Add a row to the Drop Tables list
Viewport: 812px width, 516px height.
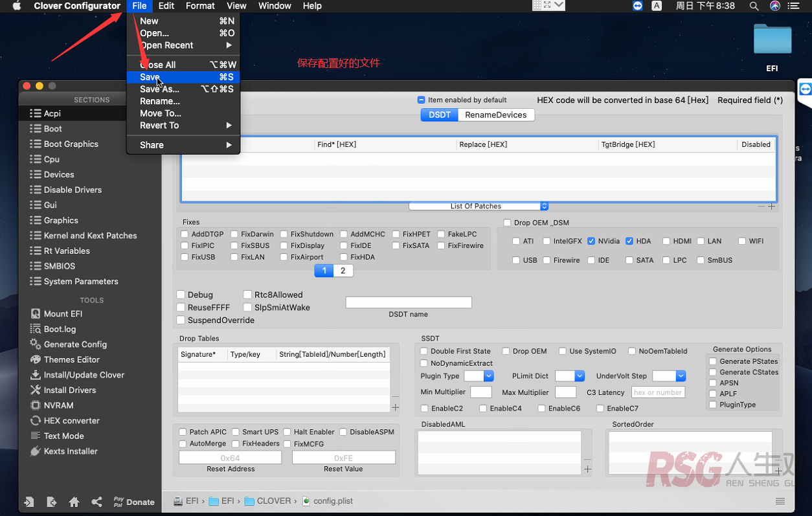(x=395, y=407)
